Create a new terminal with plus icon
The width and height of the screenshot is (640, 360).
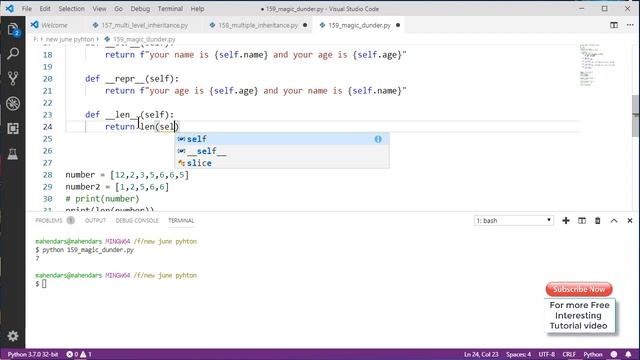pyautogui.click(x=566, y=220)
